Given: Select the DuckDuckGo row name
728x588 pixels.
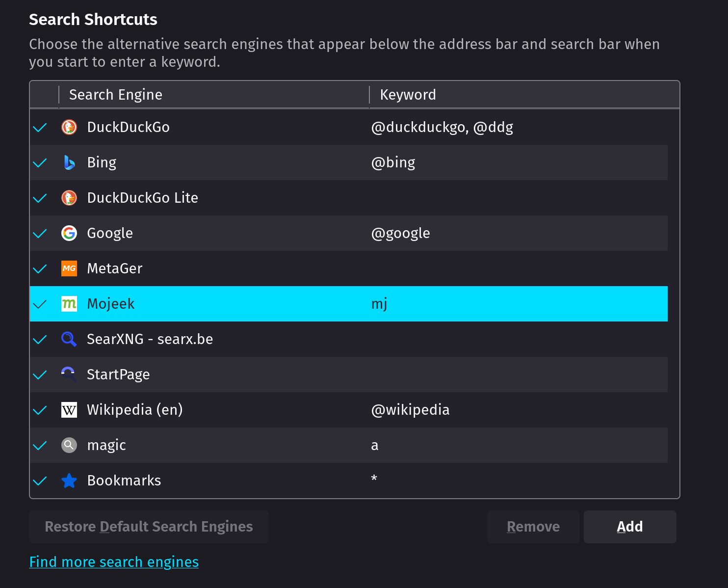Looking at the screenshot, I should (x=129, y=127).
